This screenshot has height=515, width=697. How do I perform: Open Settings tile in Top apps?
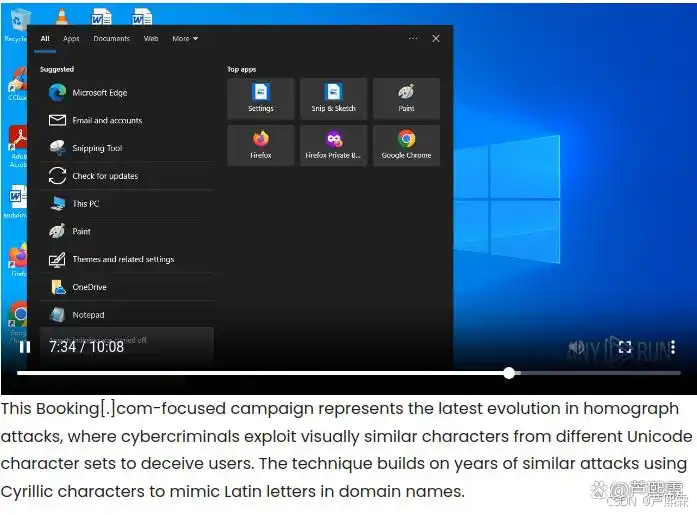[x=261, y=99]
